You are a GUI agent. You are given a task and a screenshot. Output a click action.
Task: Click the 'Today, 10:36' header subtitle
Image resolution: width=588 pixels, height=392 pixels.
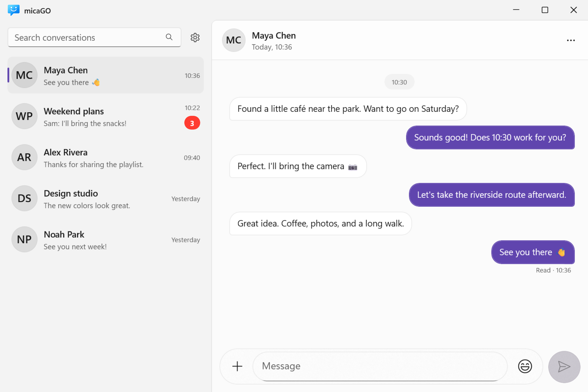tap(272, 47)
